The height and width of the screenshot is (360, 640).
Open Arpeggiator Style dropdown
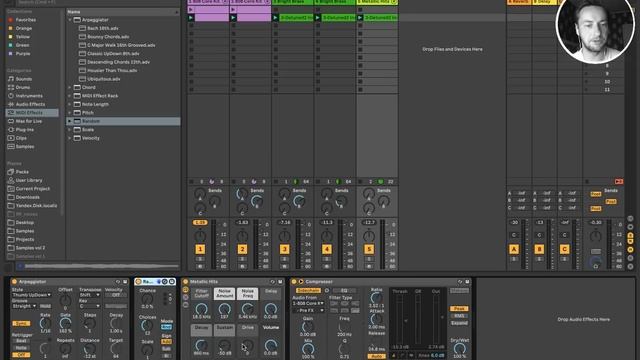(x=31, y=295)
